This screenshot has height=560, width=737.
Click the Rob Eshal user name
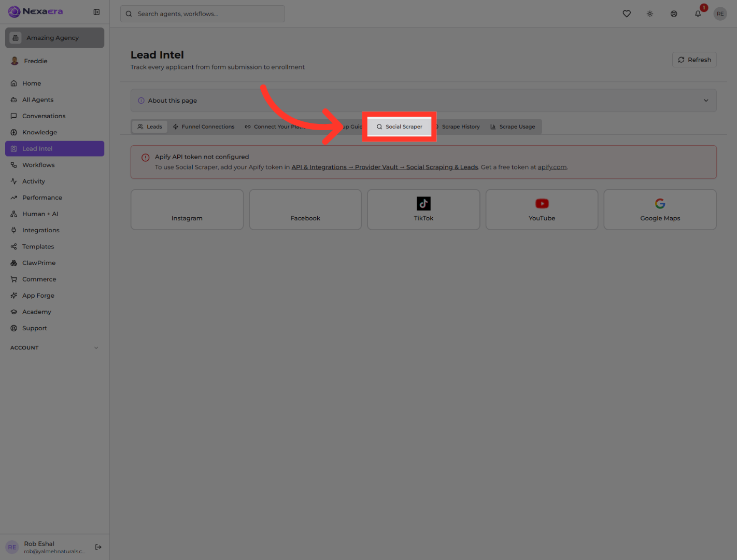click(x=39, y=544)
